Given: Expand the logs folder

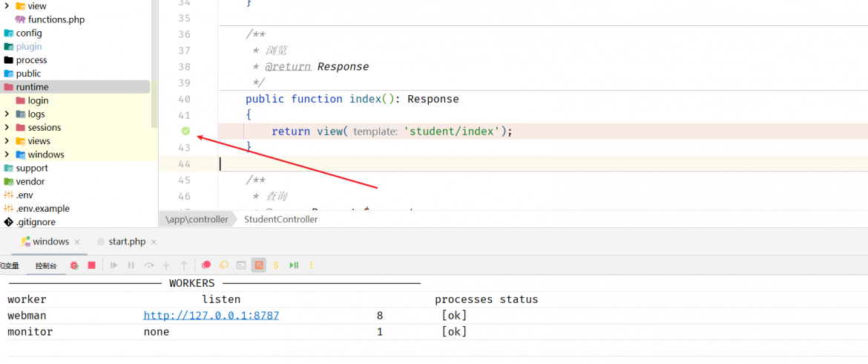Looking at the screenshot, I should pos(6,114).
